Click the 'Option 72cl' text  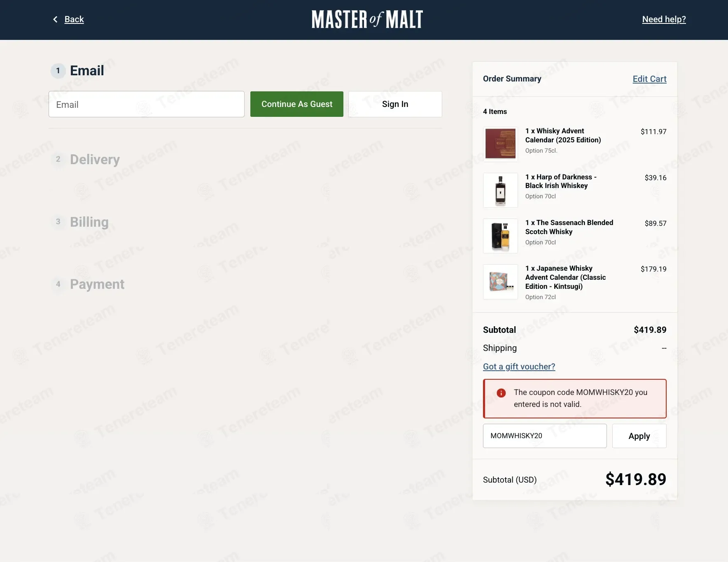540,297
